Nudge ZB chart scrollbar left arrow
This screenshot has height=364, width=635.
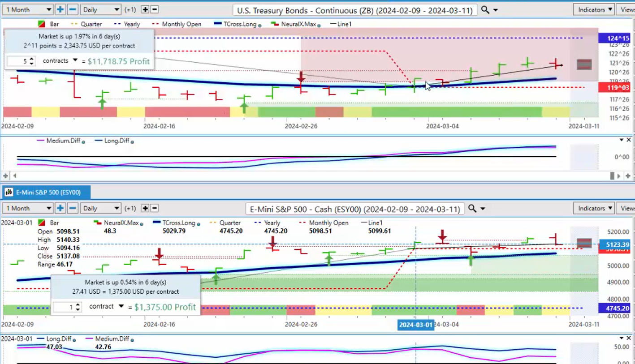point(15,176)
